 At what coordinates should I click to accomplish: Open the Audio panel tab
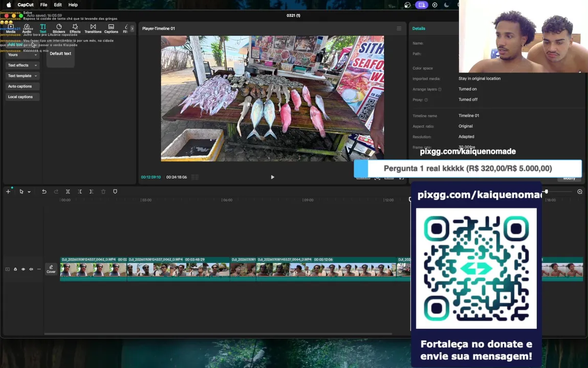[x=27, y=29]
